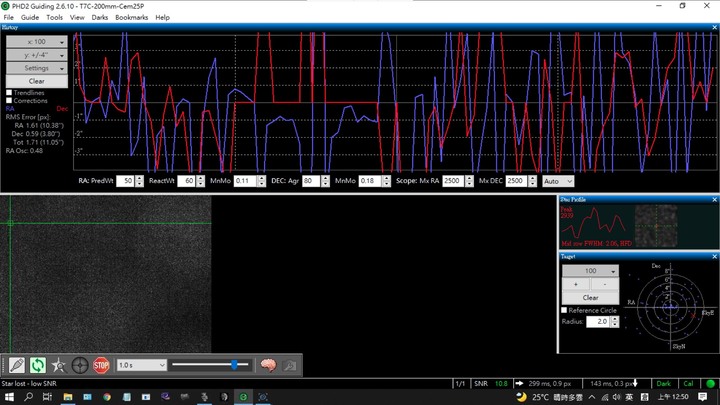Open the View menu

[77, 17]
